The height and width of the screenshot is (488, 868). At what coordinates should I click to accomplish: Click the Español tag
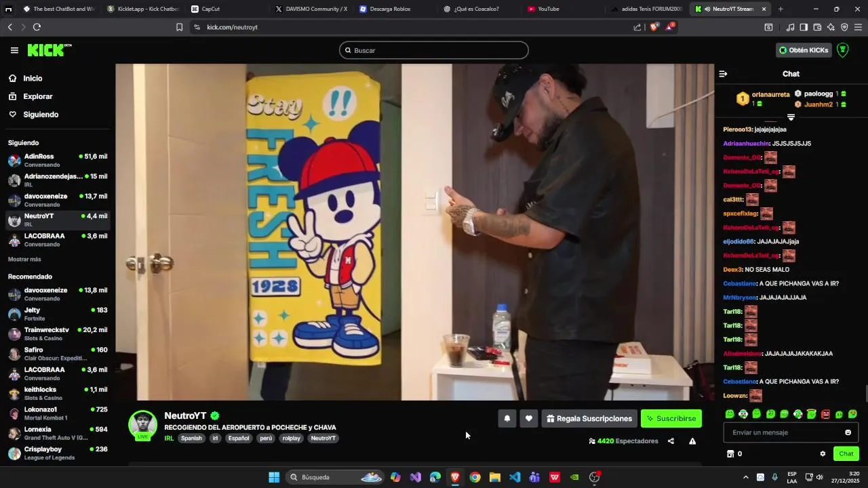[239, 439]
